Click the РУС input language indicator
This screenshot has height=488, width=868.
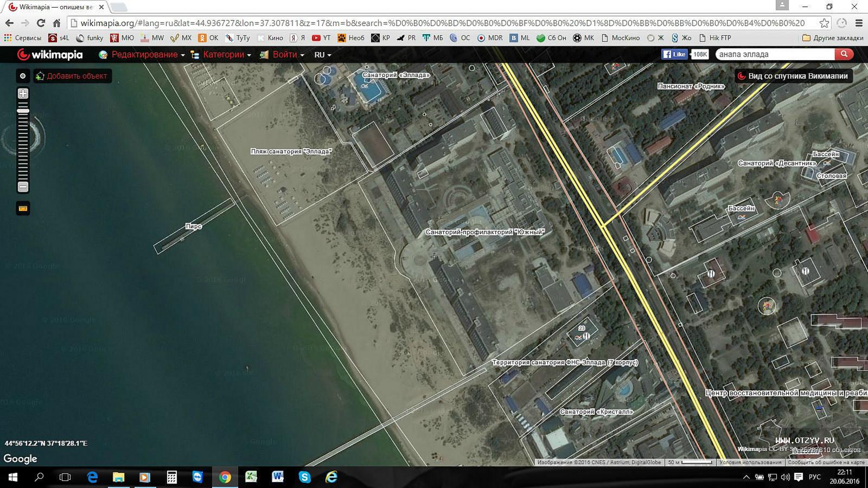coord(814,477)
